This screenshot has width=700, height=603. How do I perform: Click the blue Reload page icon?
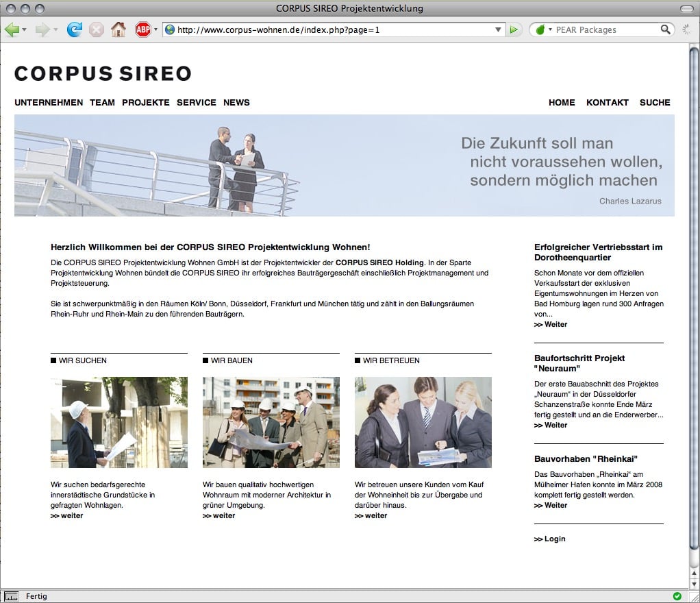tap(74, 30)
